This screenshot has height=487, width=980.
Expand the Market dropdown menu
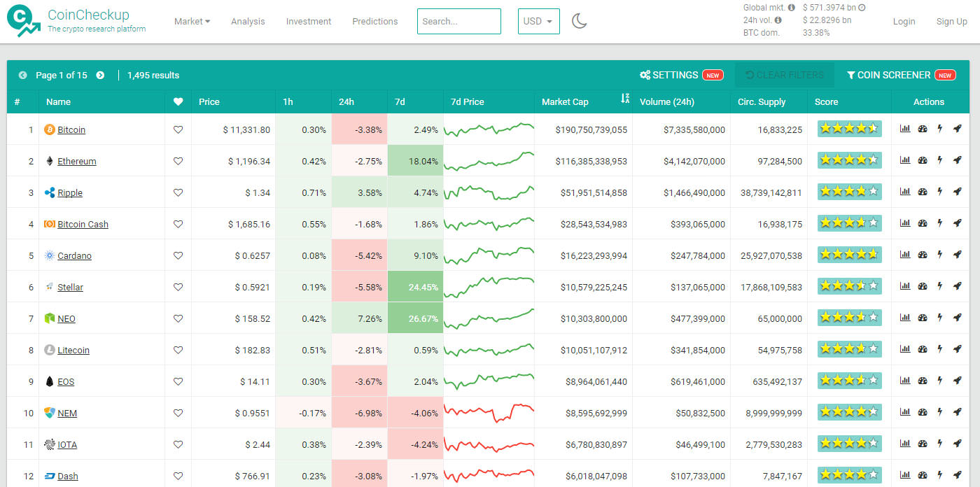pyautogui.click(x=192, y=21)
